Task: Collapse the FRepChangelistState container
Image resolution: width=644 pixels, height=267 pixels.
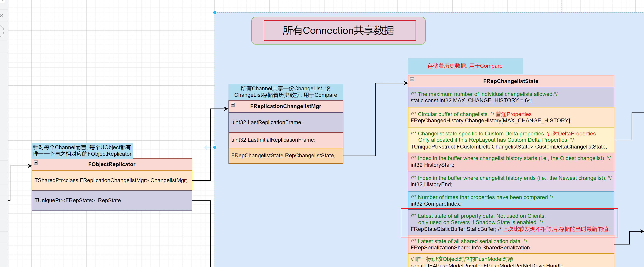Action: click(412, 79)
